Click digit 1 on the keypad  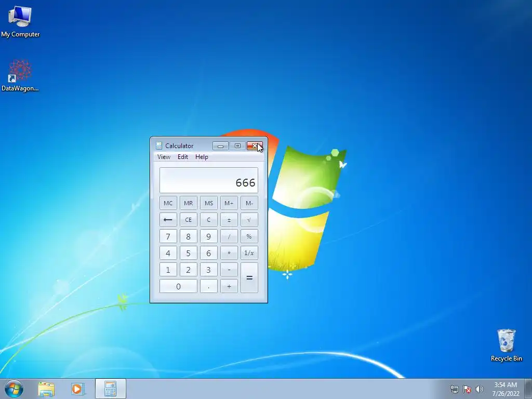tap(168, 270)
